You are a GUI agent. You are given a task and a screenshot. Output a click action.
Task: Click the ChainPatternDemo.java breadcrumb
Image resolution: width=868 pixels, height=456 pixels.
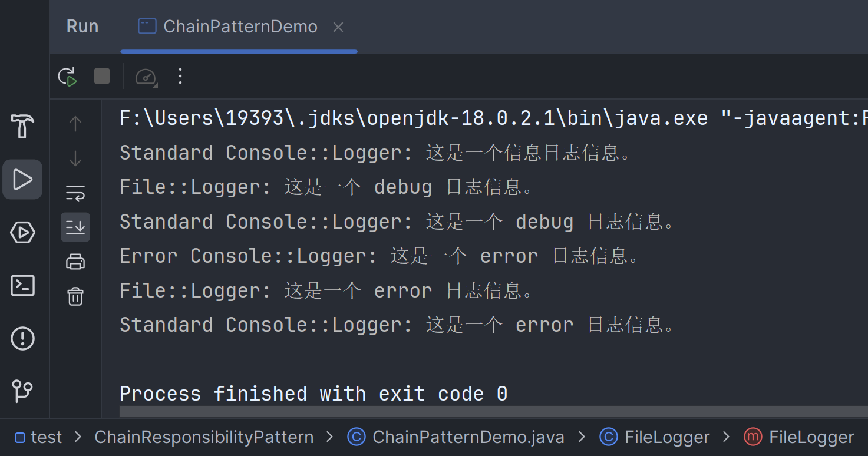pyautogui.click(x=456, y=437)
